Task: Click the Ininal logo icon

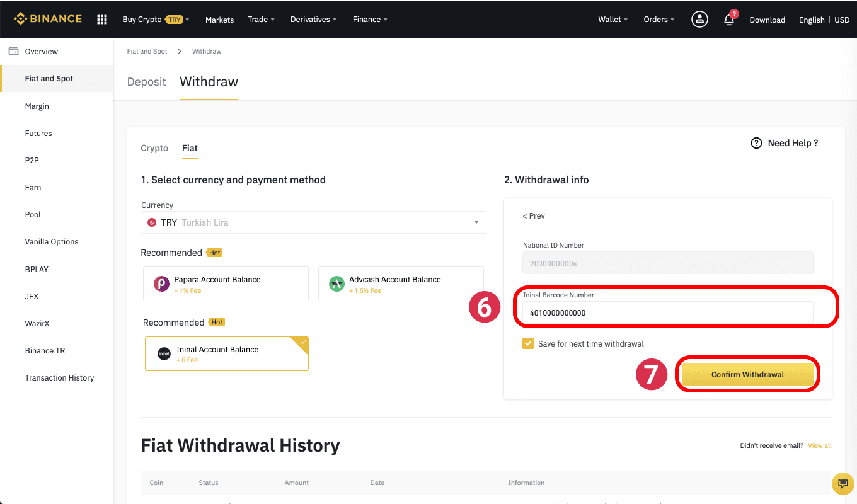Action: tap(164, 354)
